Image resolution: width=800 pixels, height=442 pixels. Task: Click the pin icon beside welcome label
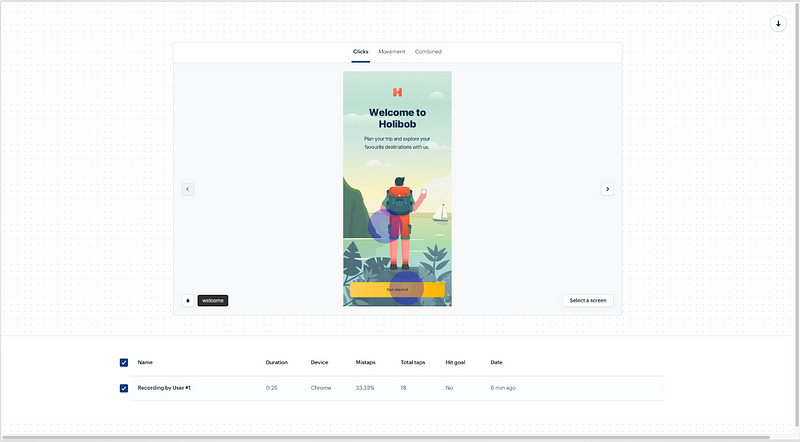click(x=188, y=301)
